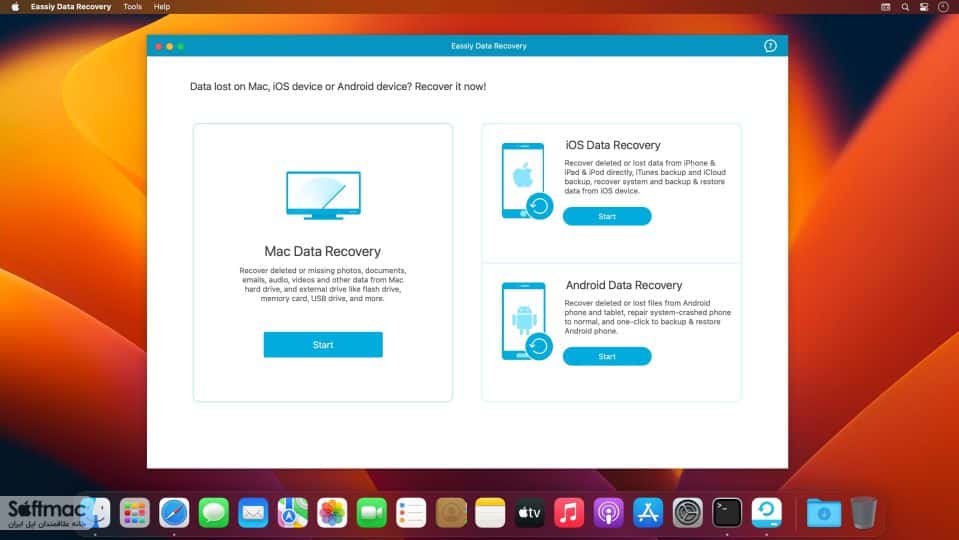Open Control Center in menu bar

coord(924,7)
